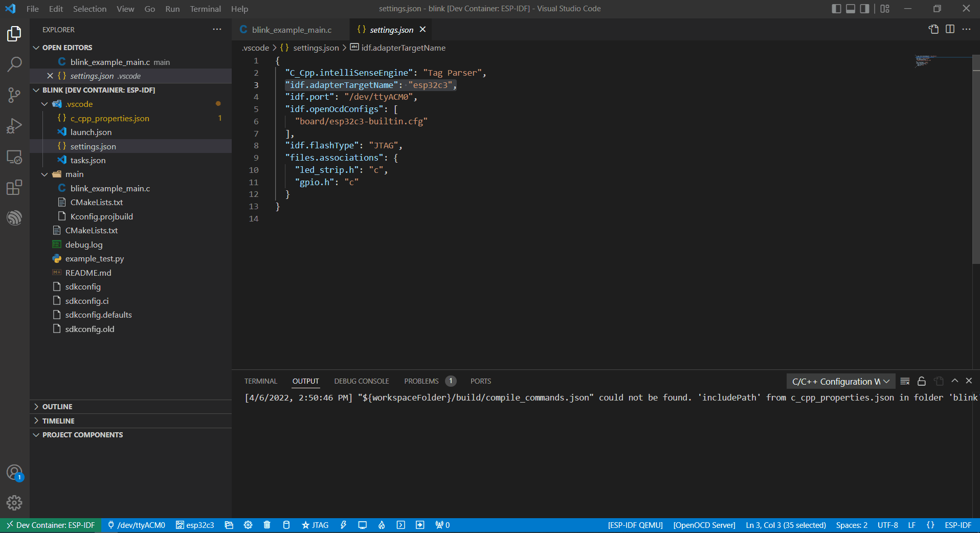Toggle the panel lock in Output toolbar
This screenshot has height=533, width=980.
921,381
